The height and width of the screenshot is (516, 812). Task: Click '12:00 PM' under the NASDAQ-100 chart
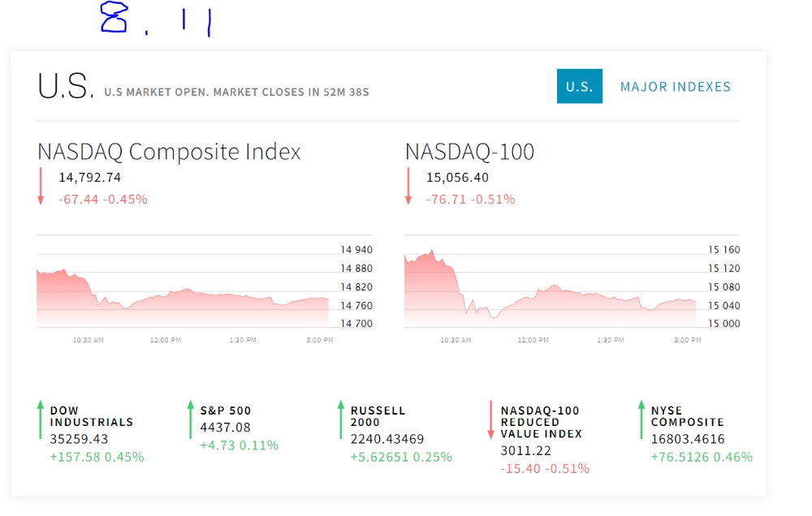533,340
